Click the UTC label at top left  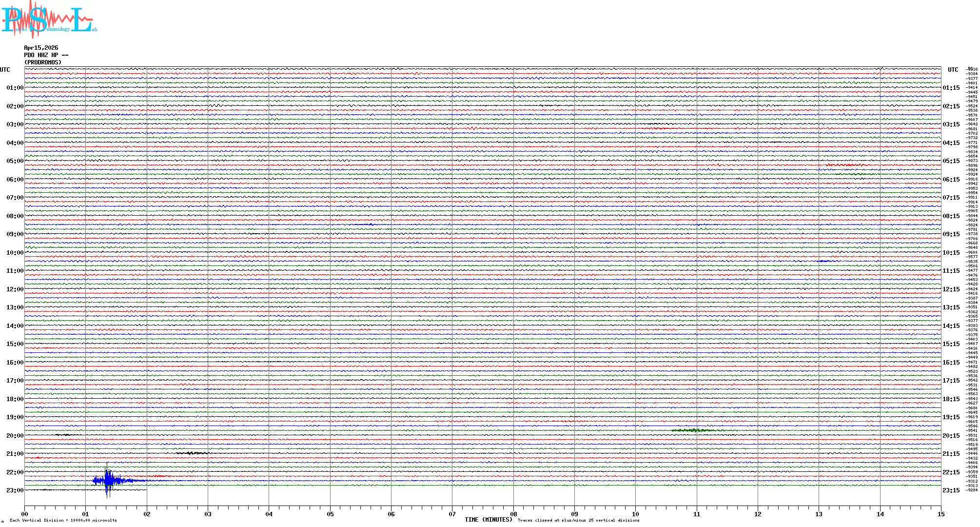tap(5, 70)
